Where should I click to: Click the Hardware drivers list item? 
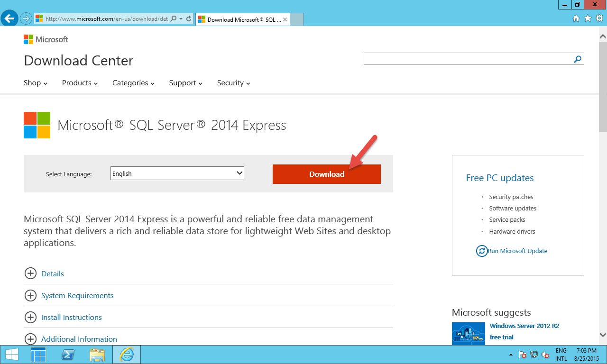(x=512, y=231)
